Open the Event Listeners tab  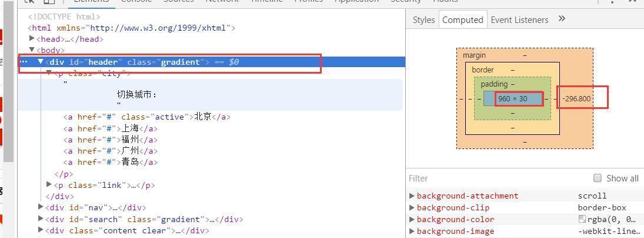[x=519, y=19]
